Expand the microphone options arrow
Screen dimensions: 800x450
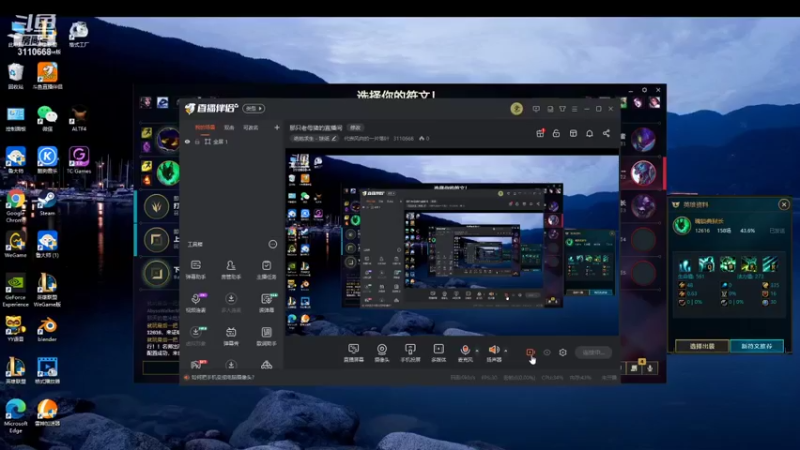[x=477, y=351]
